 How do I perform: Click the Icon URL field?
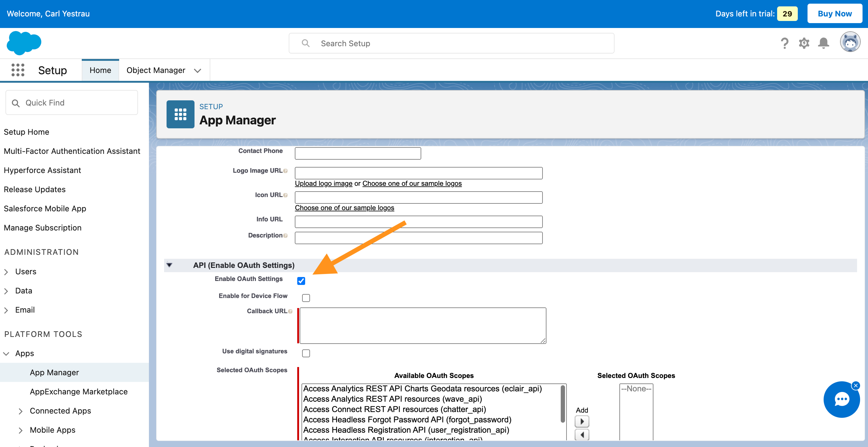[x=418, y=198]
